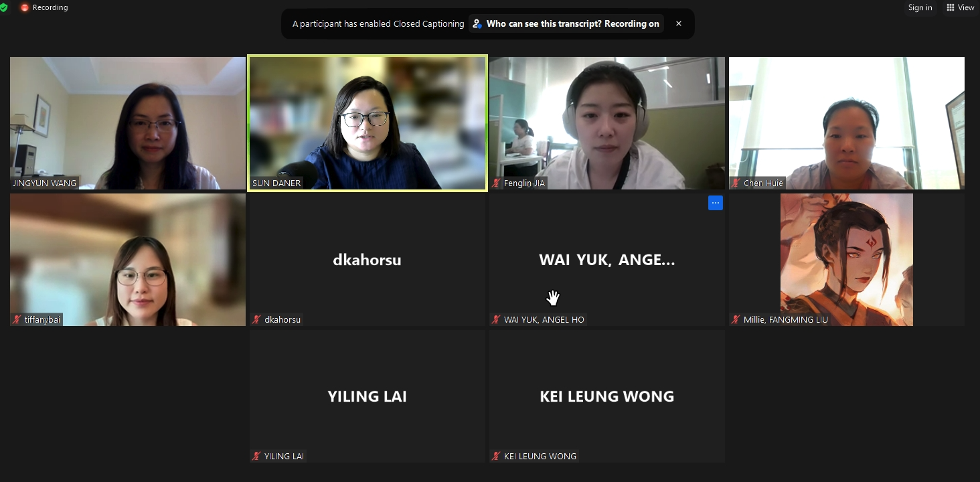
Task: Click the KEI LEUNG WONG participant tile
Action: point(607,396)
